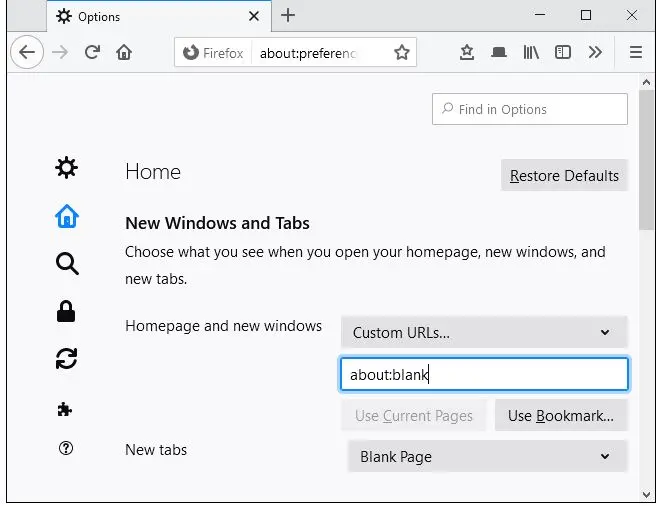Open the Library toolbar icon

(x=531, y=53)
